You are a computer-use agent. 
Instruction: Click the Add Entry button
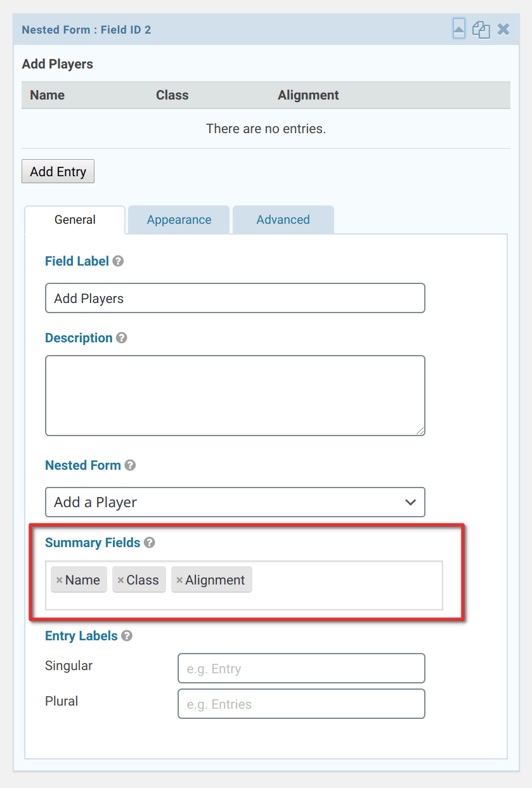pyautogui.click(x=58, y=171)
